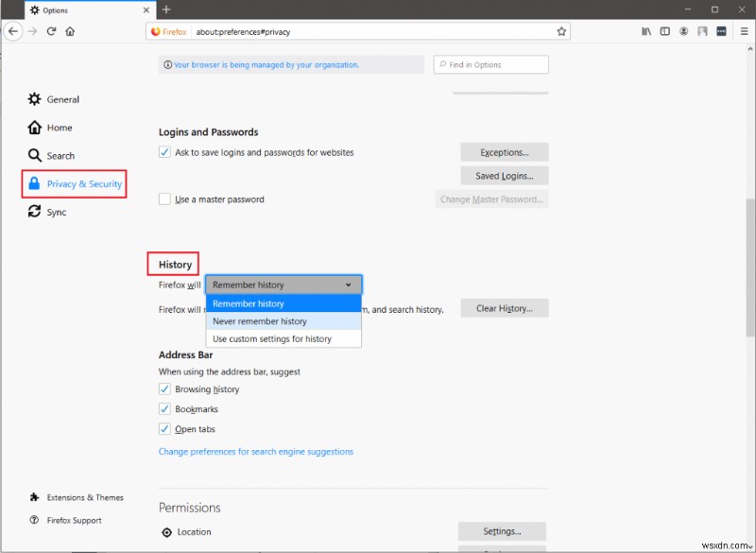The image size is (756, 553).
Task: Enable Use a master password
Action: pos(164,199)
